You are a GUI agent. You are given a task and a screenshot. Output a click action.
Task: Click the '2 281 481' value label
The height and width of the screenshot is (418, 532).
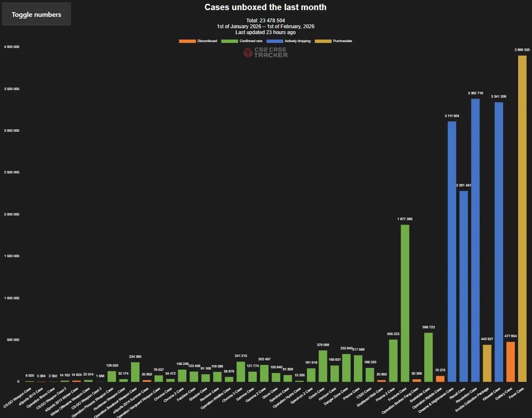click(463, 185)
